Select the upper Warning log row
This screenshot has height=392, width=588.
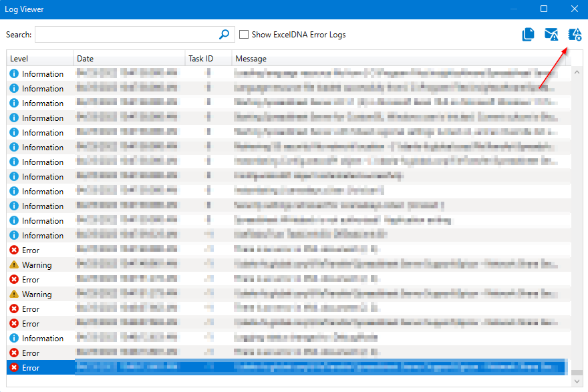point(289,265)
